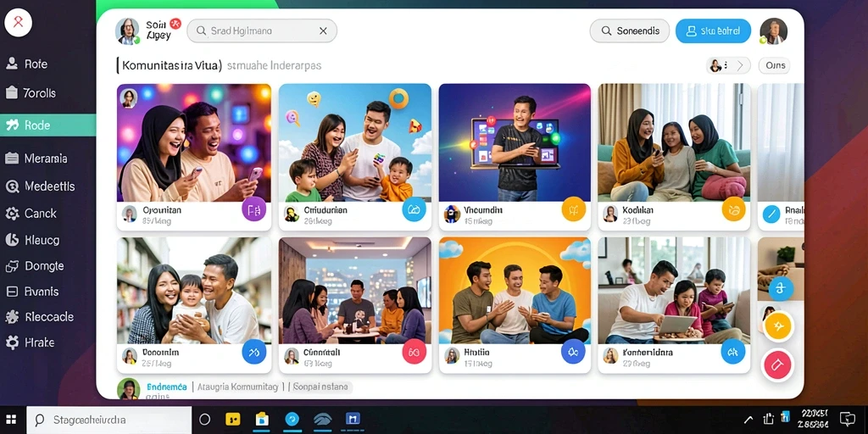Image resolution: width=868 pixels, height=434 pixels.
Task: Click the blue floating action button
Action: point(781,288)
